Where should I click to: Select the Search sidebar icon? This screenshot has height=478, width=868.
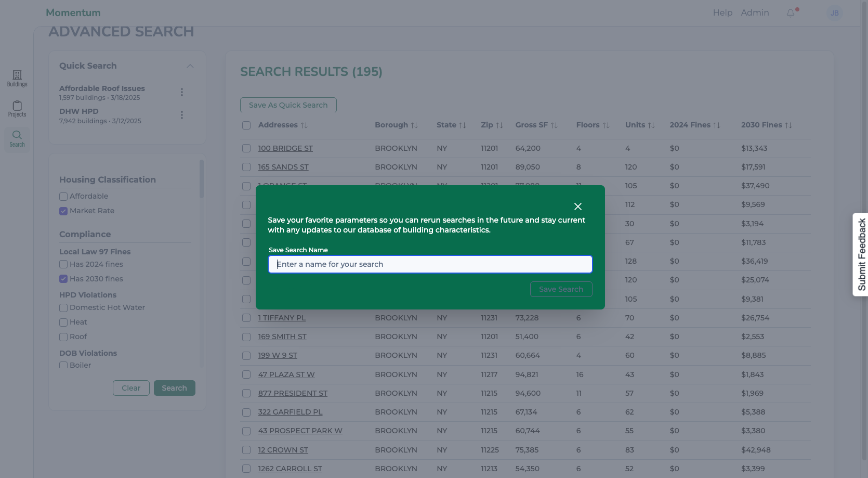point(17,139)
